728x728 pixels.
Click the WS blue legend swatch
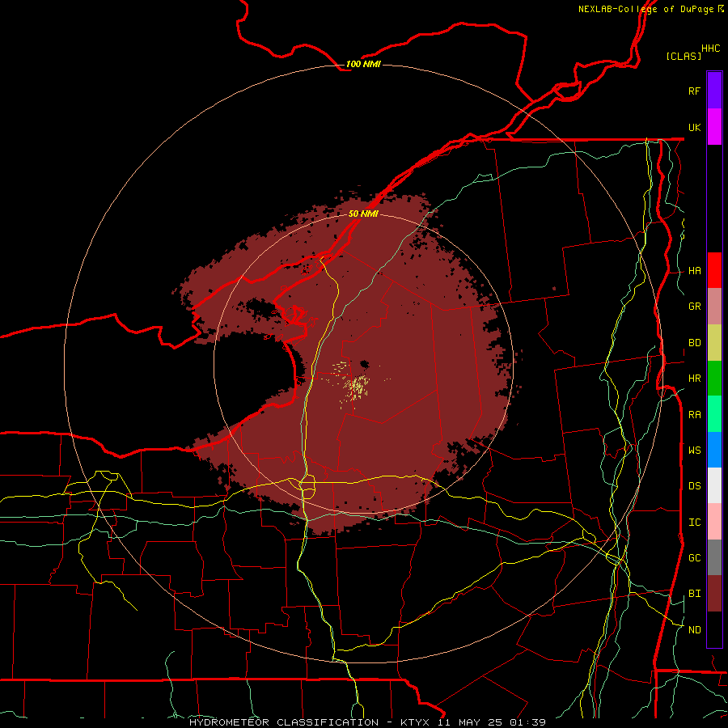[714, 450]
